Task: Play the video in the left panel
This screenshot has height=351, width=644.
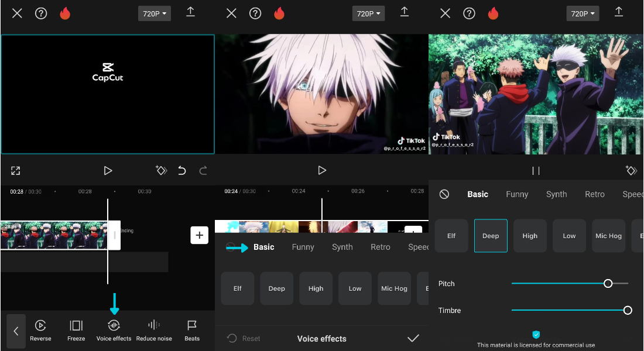Action: pyautogui.click(x=108, y=170)
